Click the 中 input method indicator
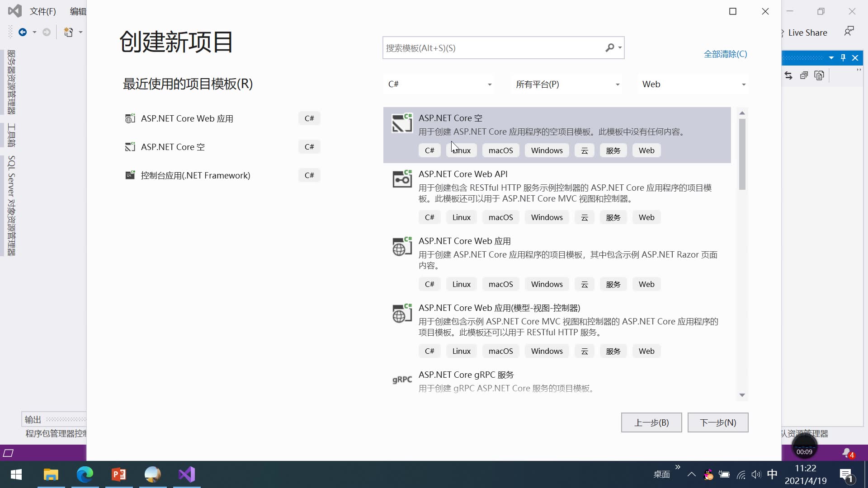 (x=772, y=474)
